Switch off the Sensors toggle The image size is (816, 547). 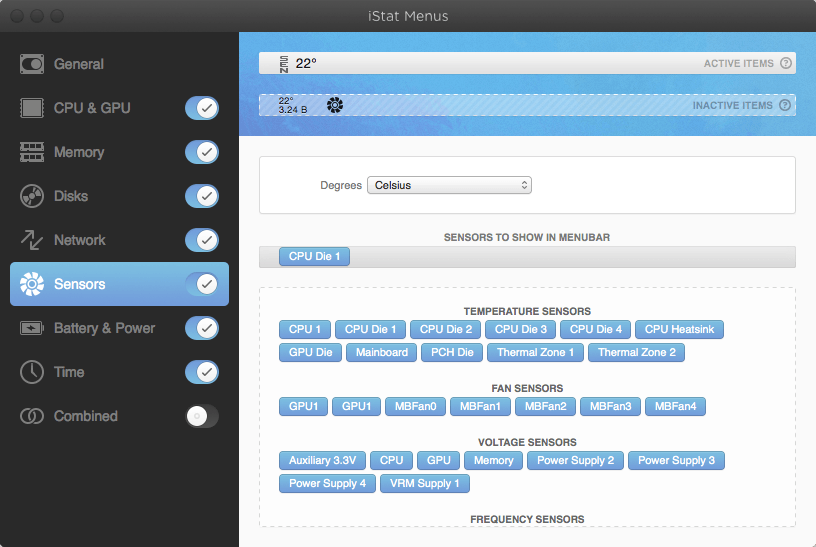[202, 284]
